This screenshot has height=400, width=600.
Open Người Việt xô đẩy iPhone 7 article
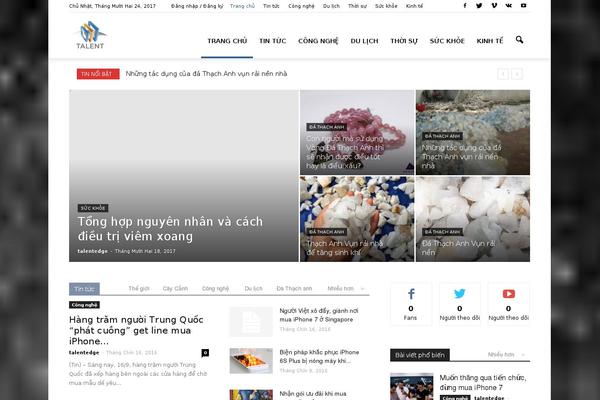point(319,315)
